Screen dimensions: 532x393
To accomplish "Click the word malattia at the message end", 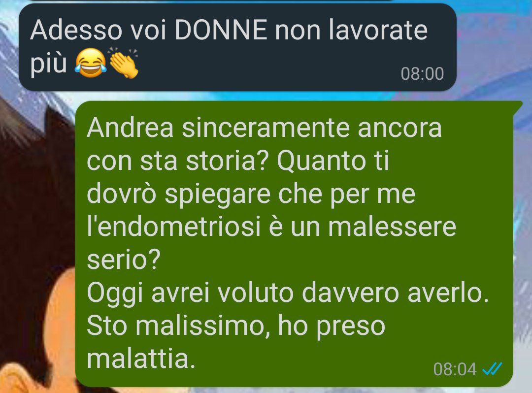I will [141, 359].
